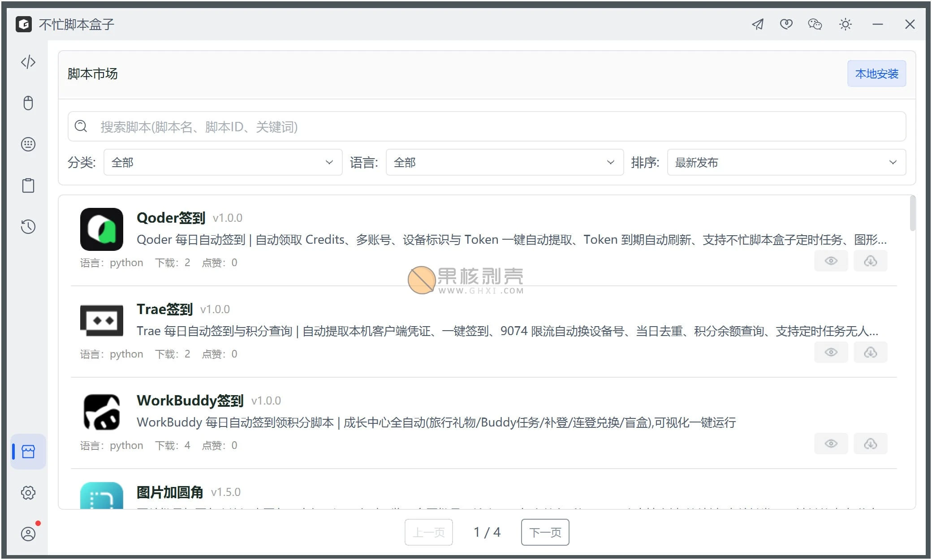The image size is (932, 560).
Task: Download the WorkBuddy签到 script
Action: click(x=871, y=444)
